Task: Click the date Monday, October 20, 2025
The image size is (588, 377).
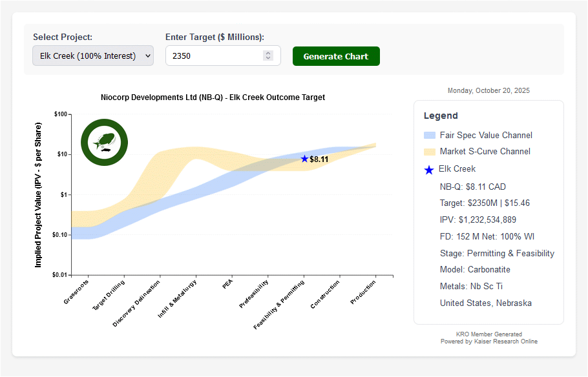Action: coord(488,90)
